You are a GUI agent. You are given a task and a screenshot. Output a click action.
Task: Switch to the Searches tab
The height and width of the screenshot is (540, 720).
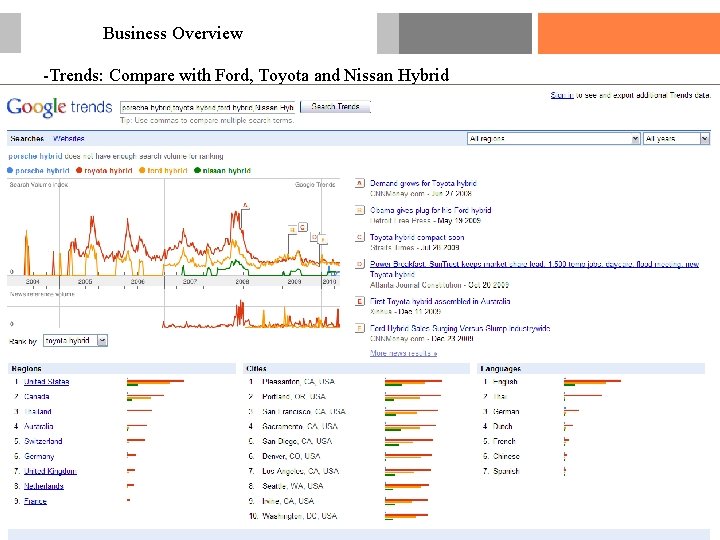pos(27,138)
